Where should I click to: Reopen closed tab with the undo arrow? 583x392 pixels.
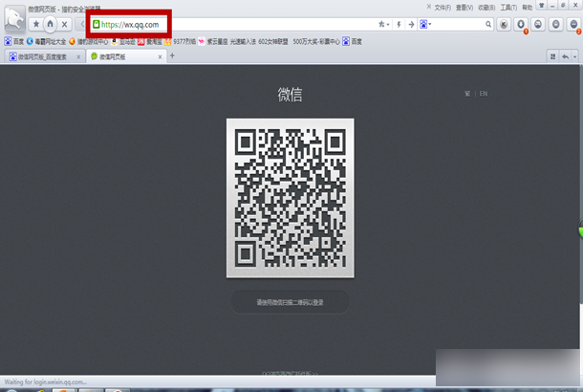(565, 56)
